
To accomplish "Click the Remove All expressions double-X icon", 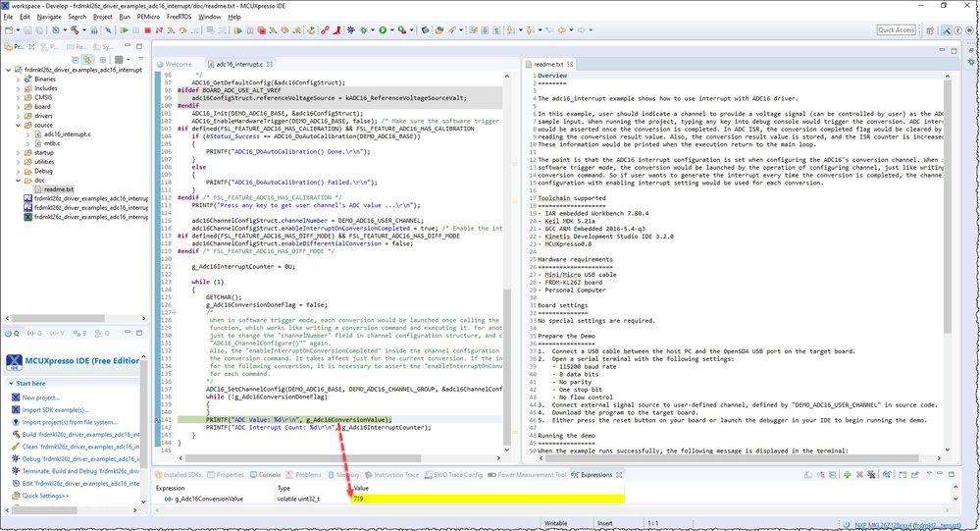I will tap(871, 475).
